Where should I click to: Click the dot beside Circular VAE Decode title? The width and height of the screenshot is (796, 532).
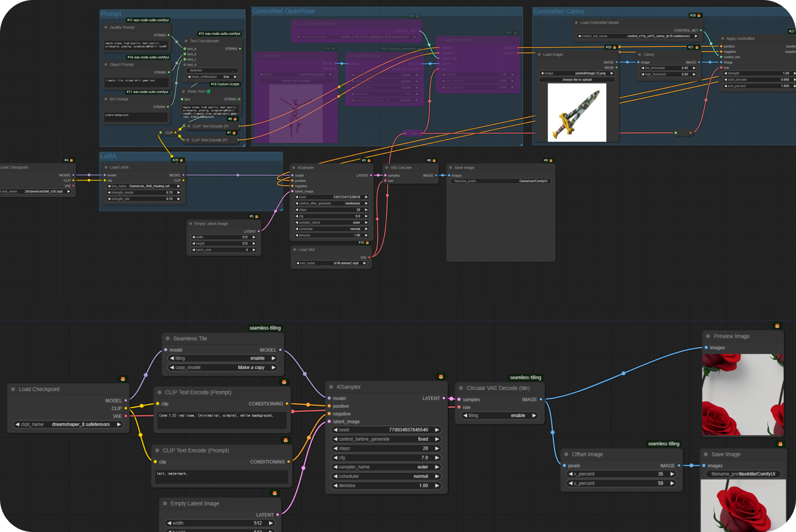pos(461,388)
